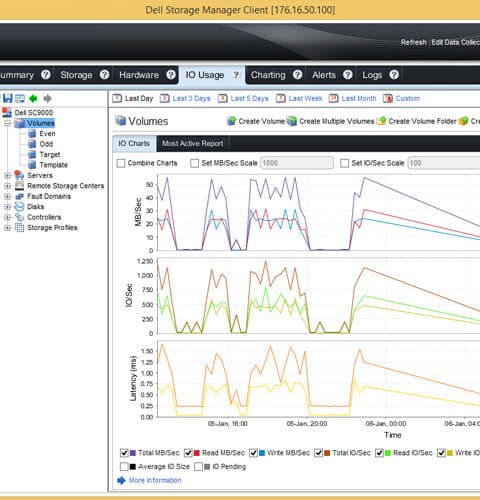Screen dimensions: 480x500
Task: Switch to the Charting tab
Action: pyautogui.click(x=268, y=75)
